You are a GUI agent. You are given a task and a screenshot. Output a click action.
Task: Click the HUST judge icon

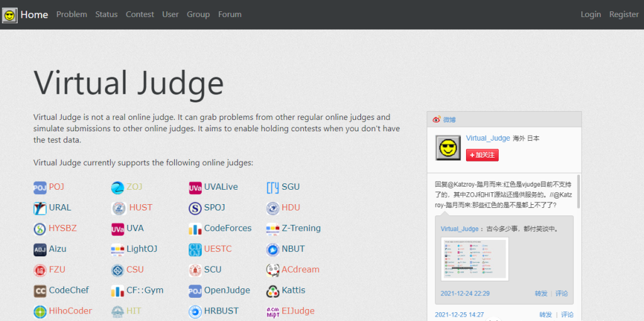click(119, 208)
